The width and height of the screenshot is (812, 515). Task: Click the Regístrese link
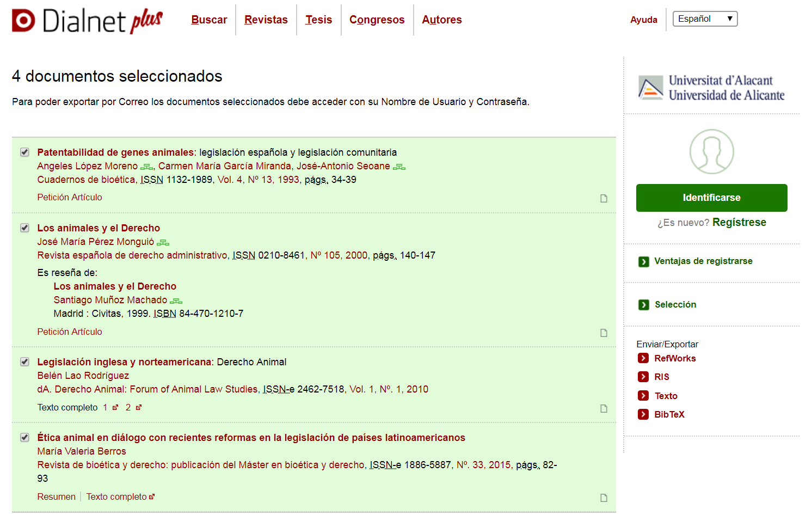[739, 222]
